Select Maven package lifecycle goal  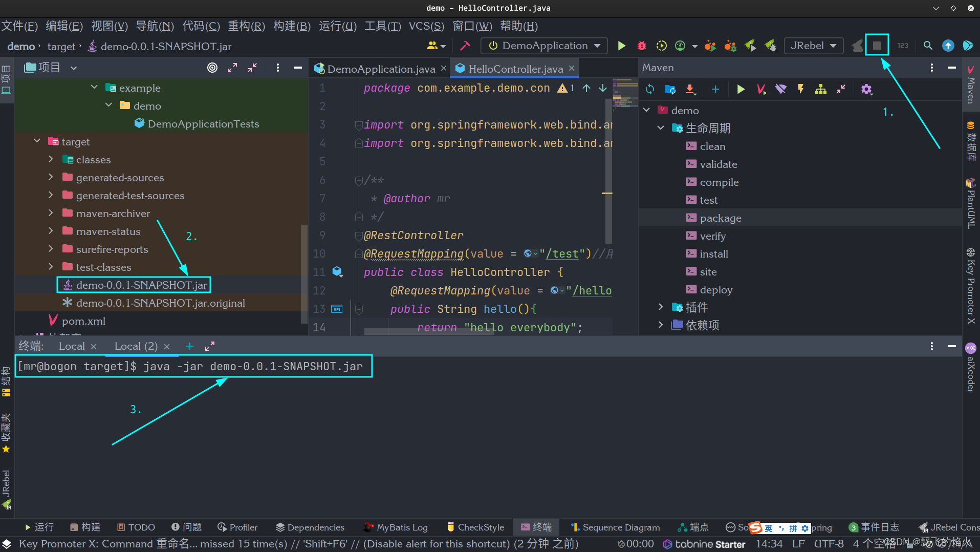pos(720,218)
